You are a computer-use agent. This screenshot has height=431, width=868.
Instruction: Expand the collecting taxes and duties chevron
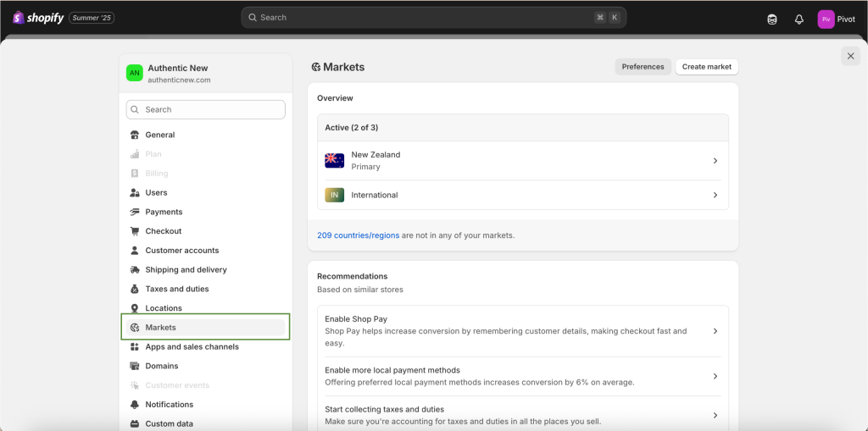[x=715, y=416]
